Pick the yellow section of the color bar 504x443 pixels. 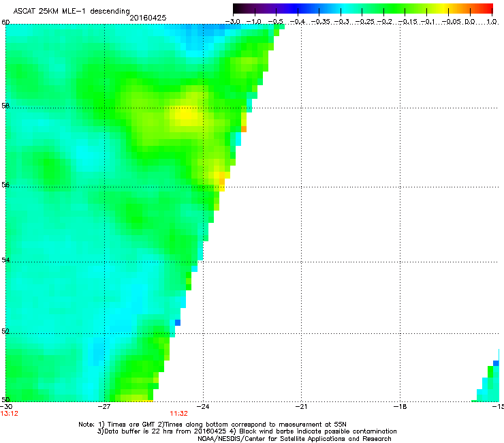pos(443,9)
